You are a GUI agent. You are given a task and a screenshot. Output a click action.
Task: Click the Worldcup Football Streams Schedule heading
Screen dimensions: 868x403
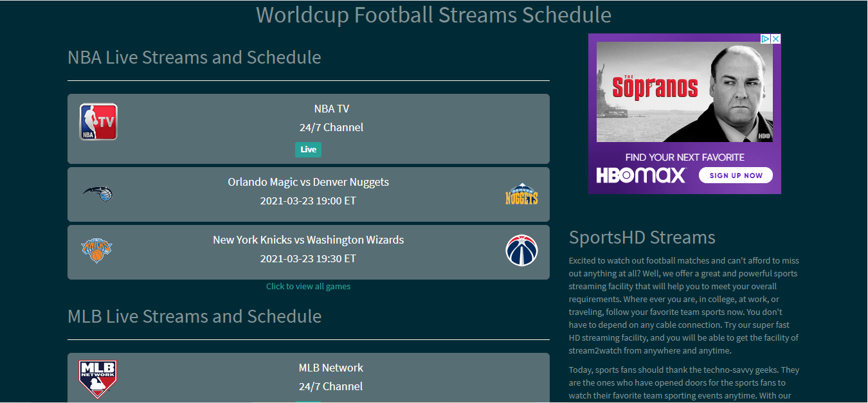click(434, 14)
